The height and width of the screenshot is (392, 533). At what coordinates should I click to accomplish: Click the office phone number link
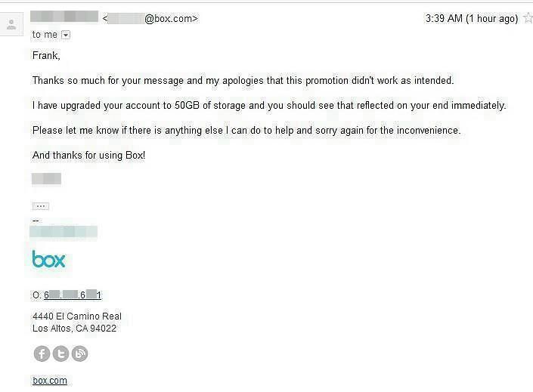73,295
